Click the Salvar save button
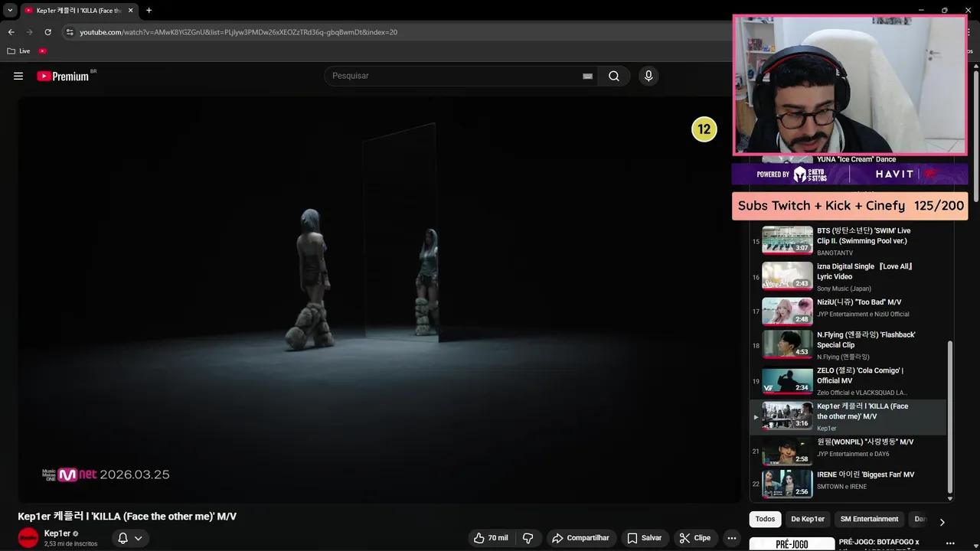980x551 pixels. click(x=645, y=538)
